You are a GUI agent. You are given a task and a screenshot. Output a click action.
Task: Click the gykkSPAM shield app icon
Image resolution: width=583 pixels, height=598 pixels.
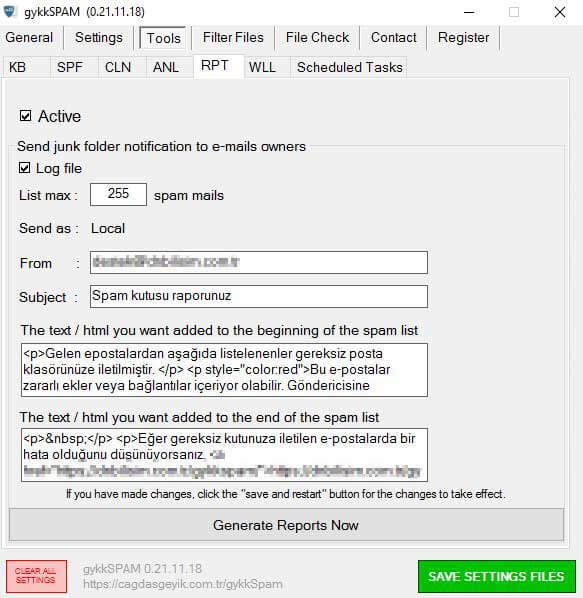click(10, 11)
